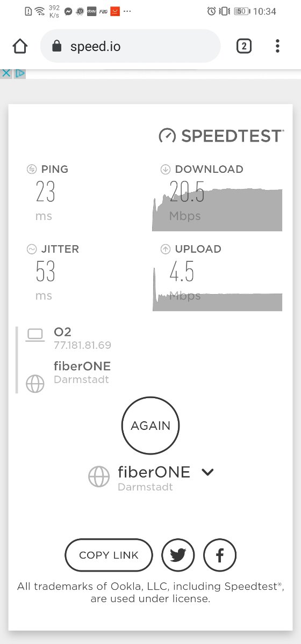This screenshot has height=644, width=301.
Task: Share result via Twitter icon
Action: tap(178, 555)
